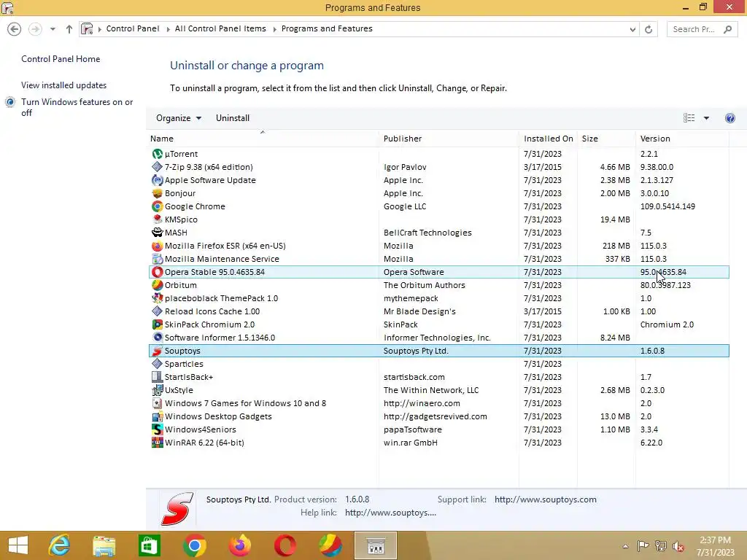Select the Reload Icons Cache 1.00 row
This screenshot has width=747, height=560.
pos(438,311)
